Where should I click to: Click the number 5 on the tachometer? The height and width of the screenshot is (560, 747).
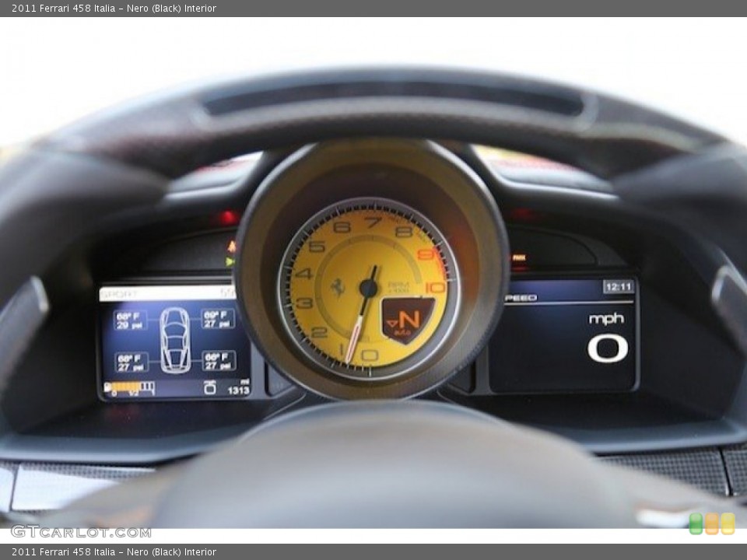pyautogui.click(x=317, y=247)
